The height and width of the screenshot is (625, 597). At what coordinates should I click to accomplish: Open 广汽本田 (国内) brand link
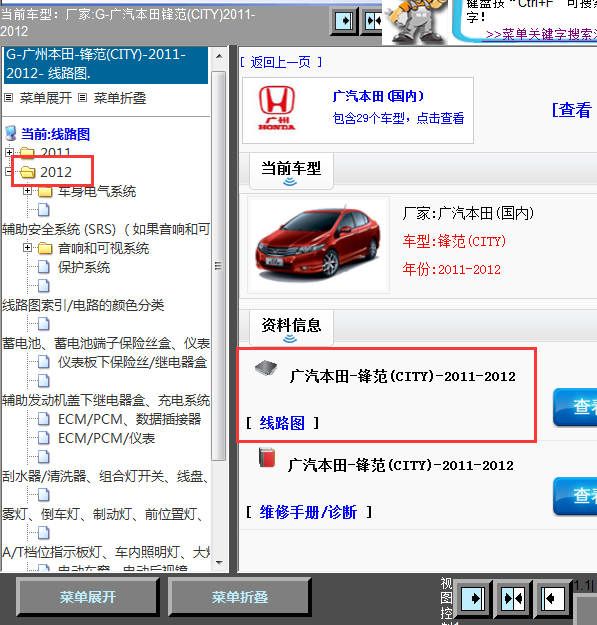(x=378, y=96)
